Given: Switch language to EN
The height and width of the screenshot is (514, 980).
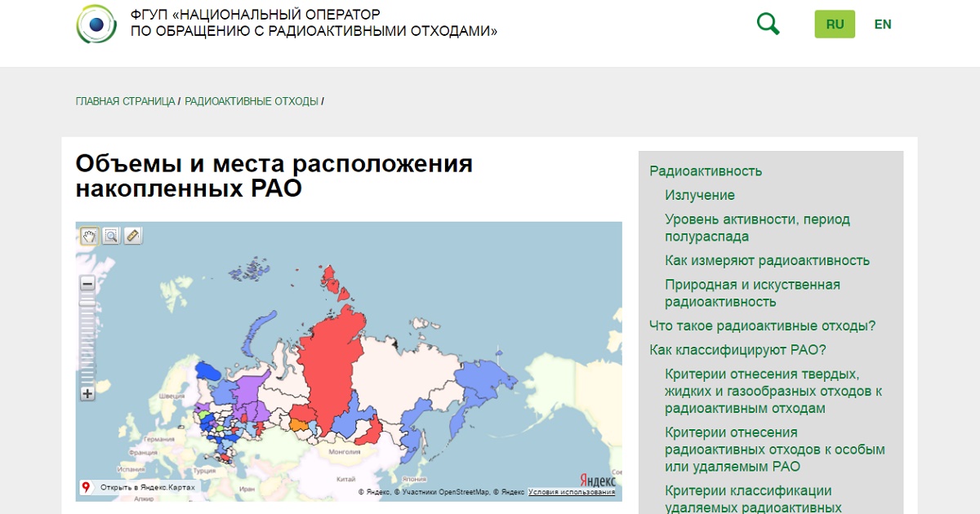Looking at the screenshot, I should (x=883, y=24).
